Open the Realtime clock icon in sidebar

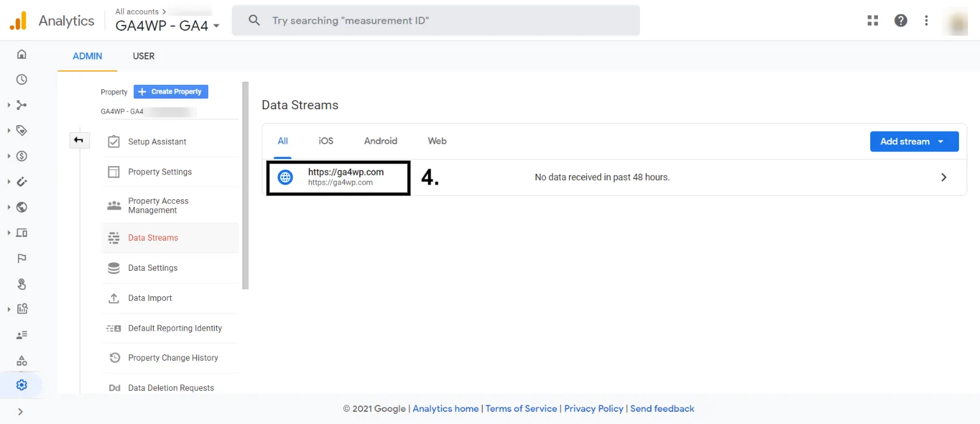[x=22, y=80]
